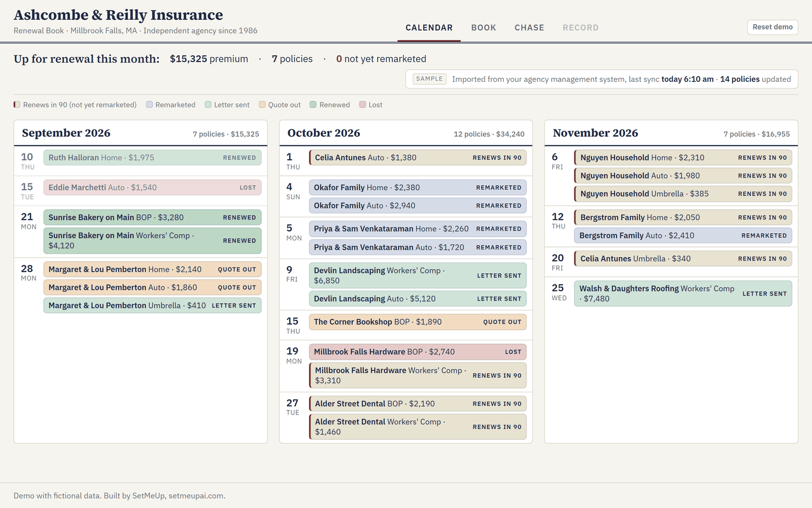This screenshot has width=812, height=508.
Task: Open Alder Street Dental Workers' Comp policy
Action: [x=418, y=427]
